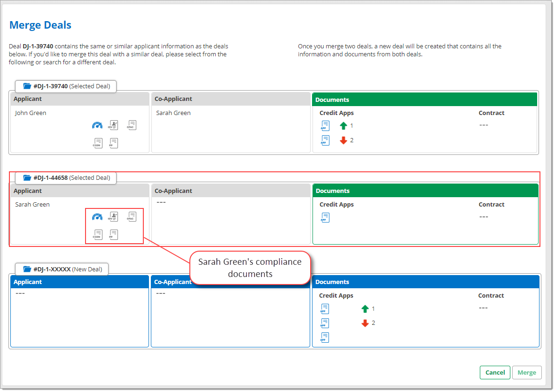The image size is (555, 392).
Task: Open first credit app document in New Deal
Action: pyautogui.click(x=325, y=309)
